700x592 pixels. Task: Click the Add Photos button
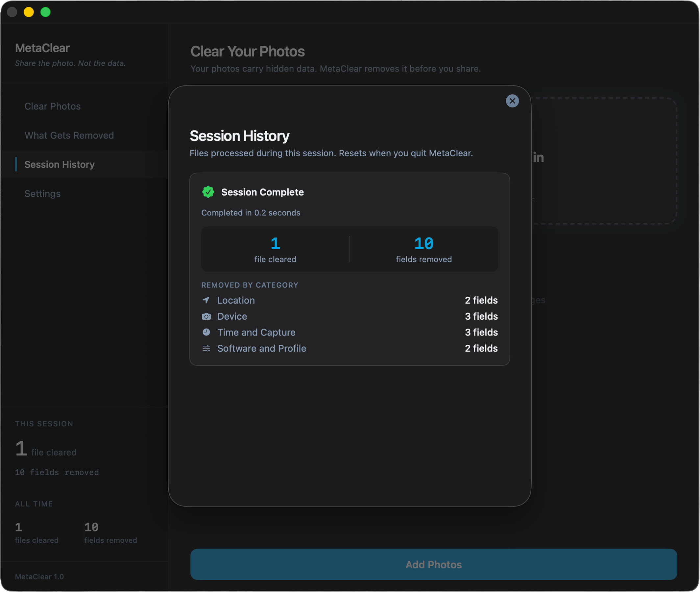433,564
